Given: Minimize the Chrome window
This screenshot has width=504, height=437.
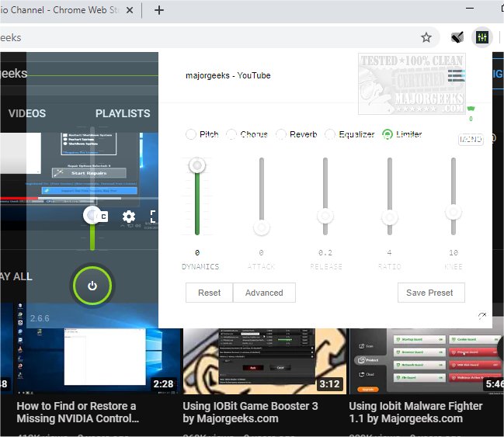Looking at the screenshot, I should pyautogui.click(x=470, y=9).
